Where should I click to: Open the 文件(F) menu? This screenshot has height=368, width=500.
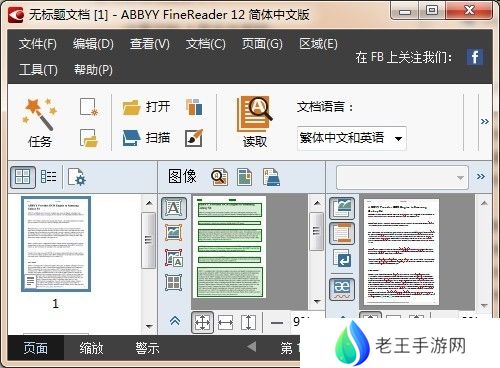(37, 44)
